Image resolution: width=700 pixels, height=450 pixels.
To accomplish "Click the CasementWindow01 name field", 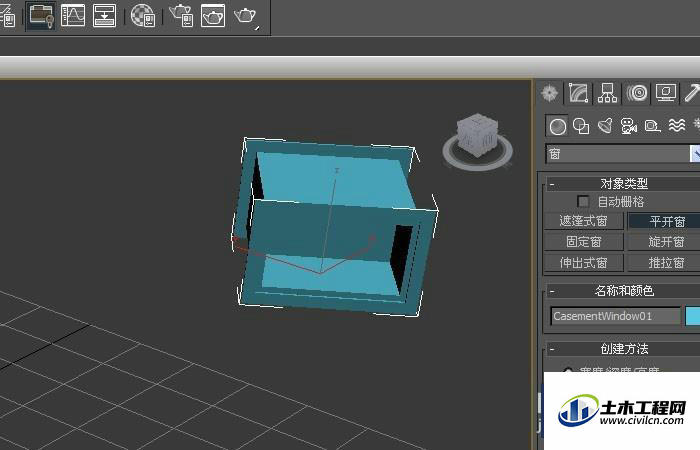I will pyautogui.click(x=616, y=316).
